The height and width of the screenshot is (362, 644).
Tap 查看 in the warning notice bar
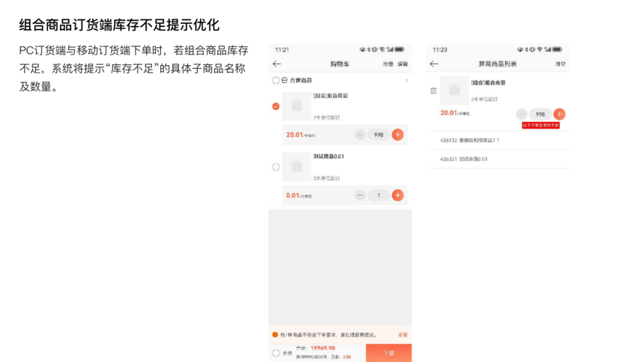(403, 335)
